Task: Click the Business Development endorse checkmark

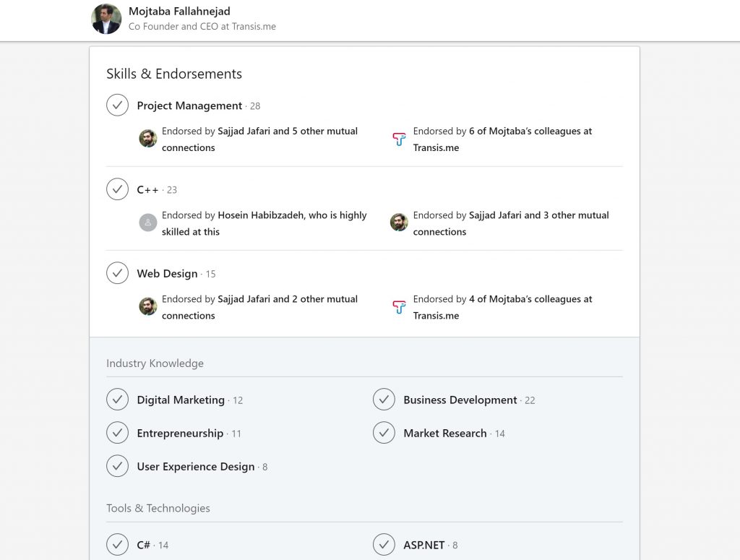Action: pos(384,400)
